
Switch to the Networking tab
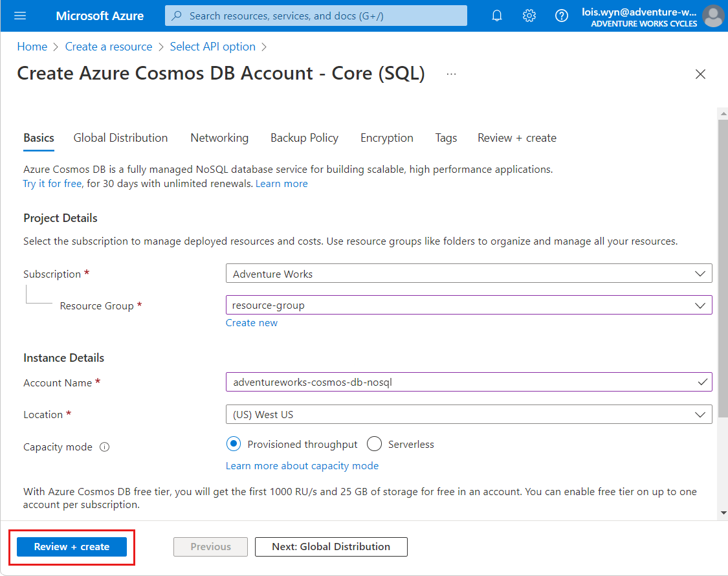[x=219, y=138]
